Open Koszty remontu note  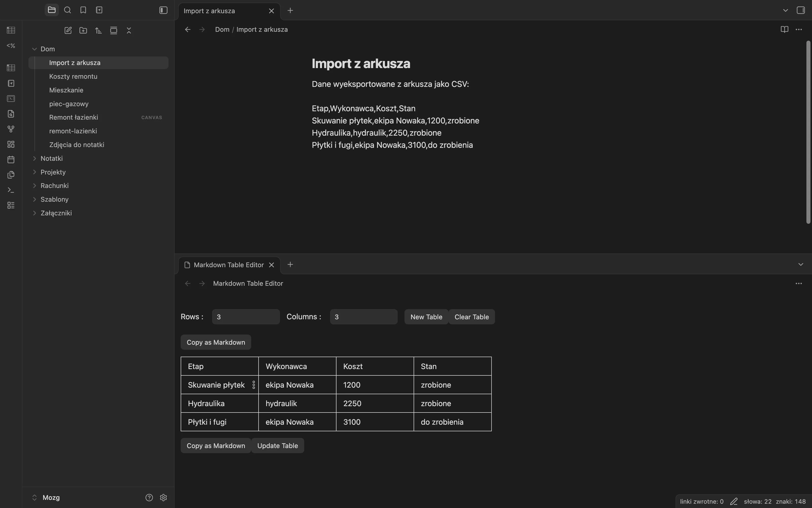point(98,76)
